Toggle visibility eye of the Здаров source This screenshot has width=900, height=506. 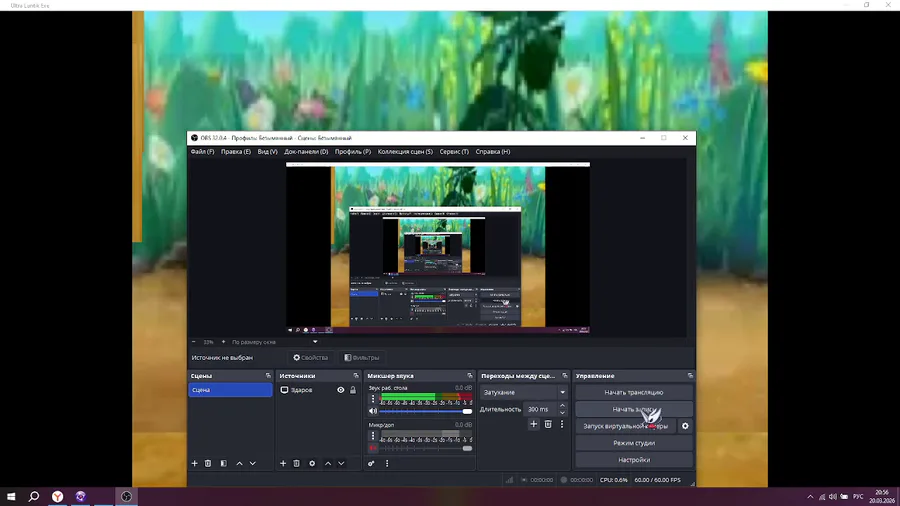pos(340,390)
